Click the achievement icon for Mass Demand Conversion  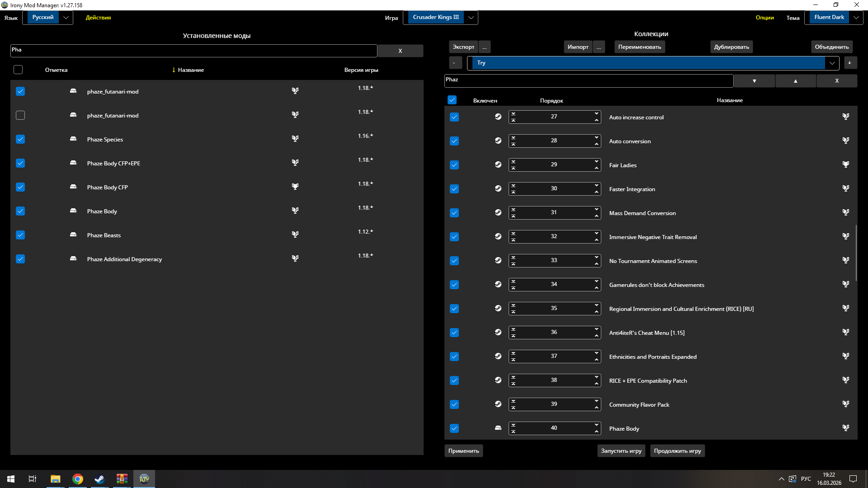pos(846,212)
